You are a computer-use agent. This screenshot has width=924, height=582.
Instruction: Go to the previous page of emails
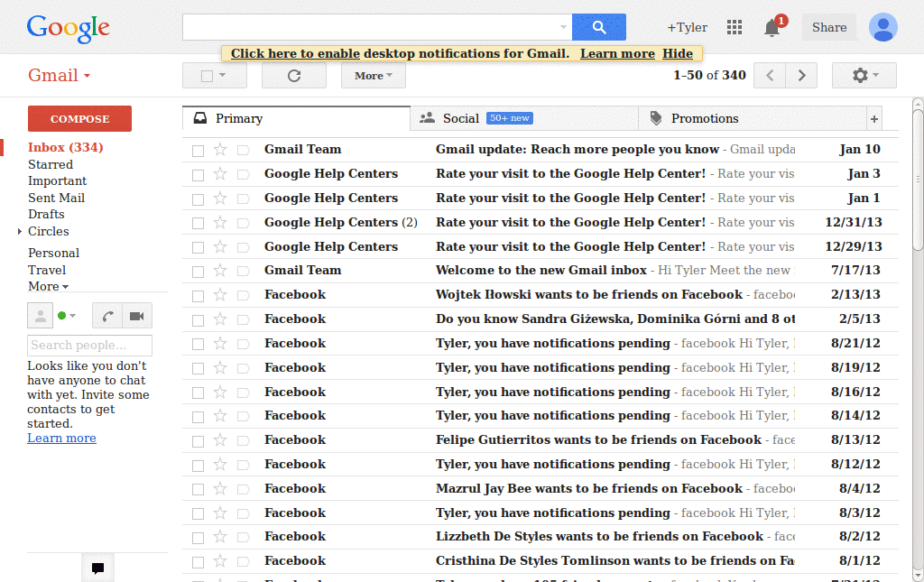click(x=770, y=76)
